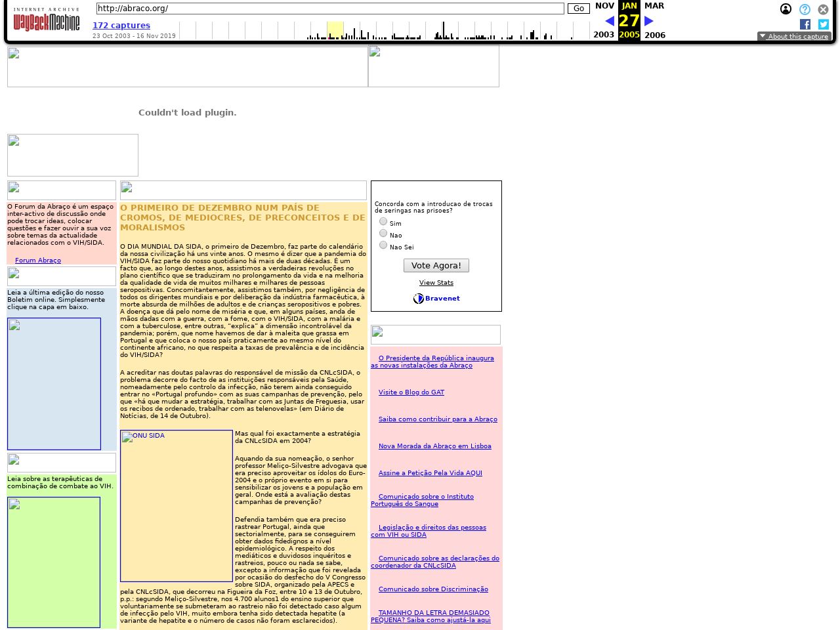The height and width of the screenshot is (630, 840).
Task: Click the Wayback Machine logo
Action: 46,21
